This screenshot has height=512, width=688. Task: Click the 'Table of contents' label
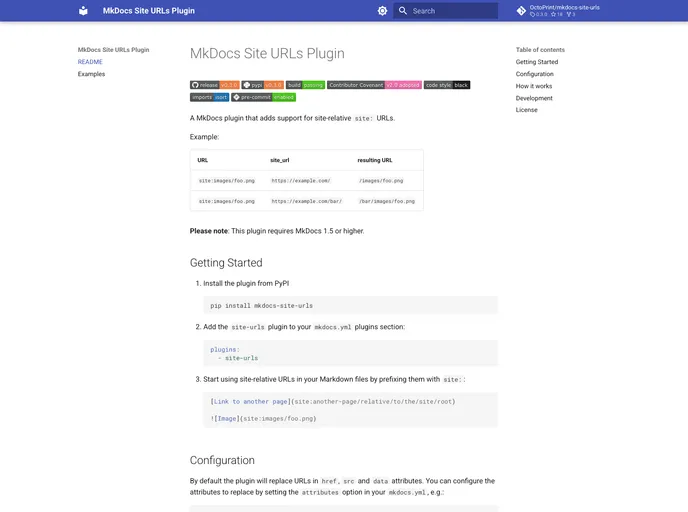pos(540,50)
